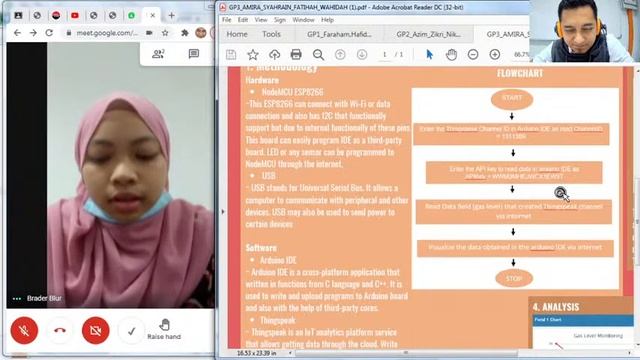Go to previous page arrow
640x360 pixels.
[340, 55]
